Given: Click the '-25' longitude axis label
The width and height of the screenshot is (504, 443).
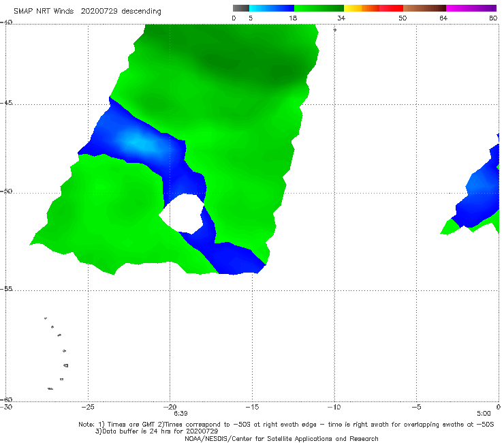Looking at the screenshot, I should coord(88,407).
